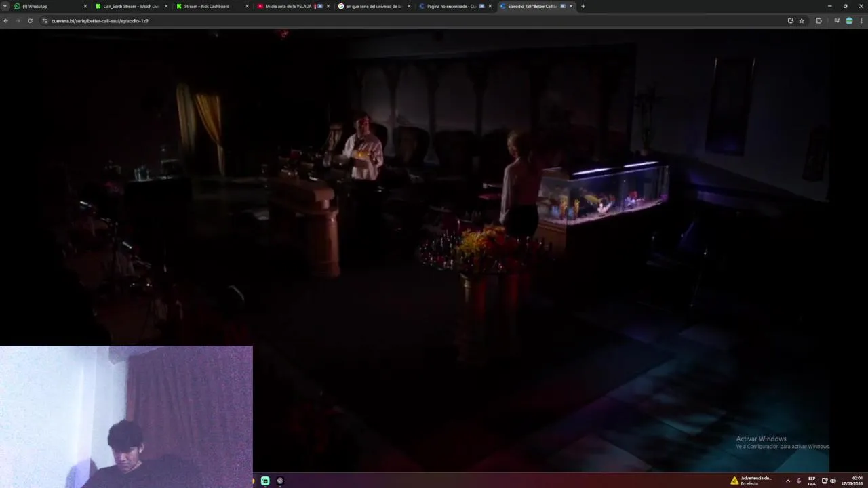Switch to the Lian_Sorth Stream tab
Screen dimensions: 868x488
(x=132, y=6)
